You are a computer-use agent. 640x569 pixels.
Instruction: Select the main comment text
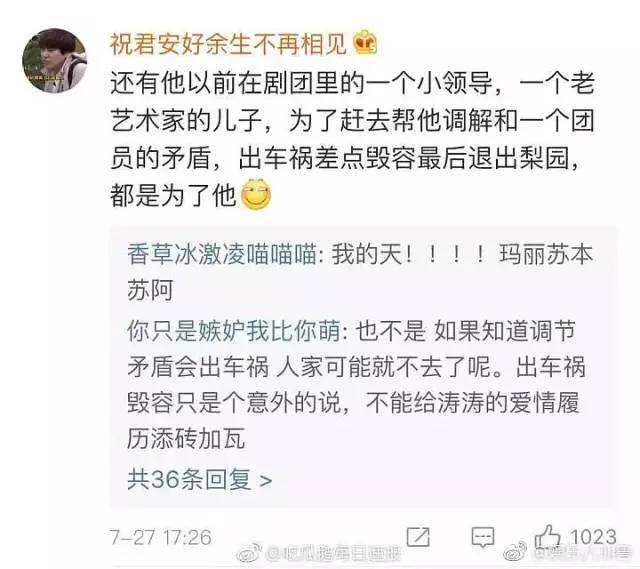(x=352, y=139)
